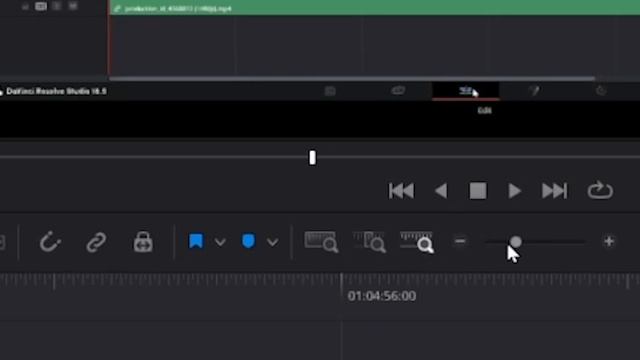Click the viewer jog scrubber handle
This screenshot has width=640, height=360.
(x=312, y=158)
